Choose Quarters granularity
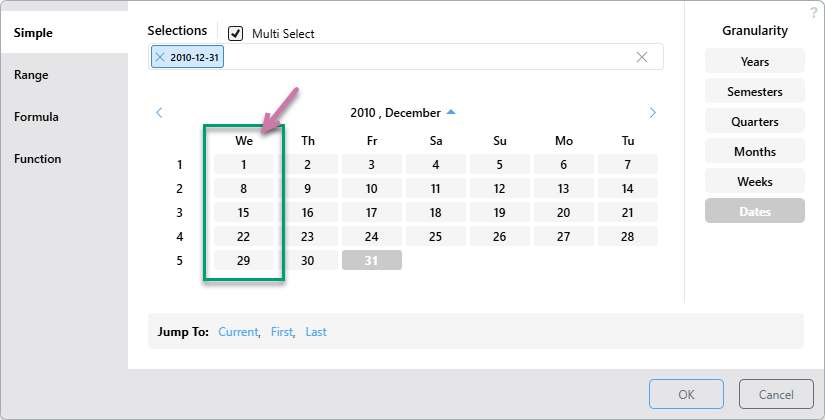The height and width of the screenshot is (420, 825). [x=754, y=122]
